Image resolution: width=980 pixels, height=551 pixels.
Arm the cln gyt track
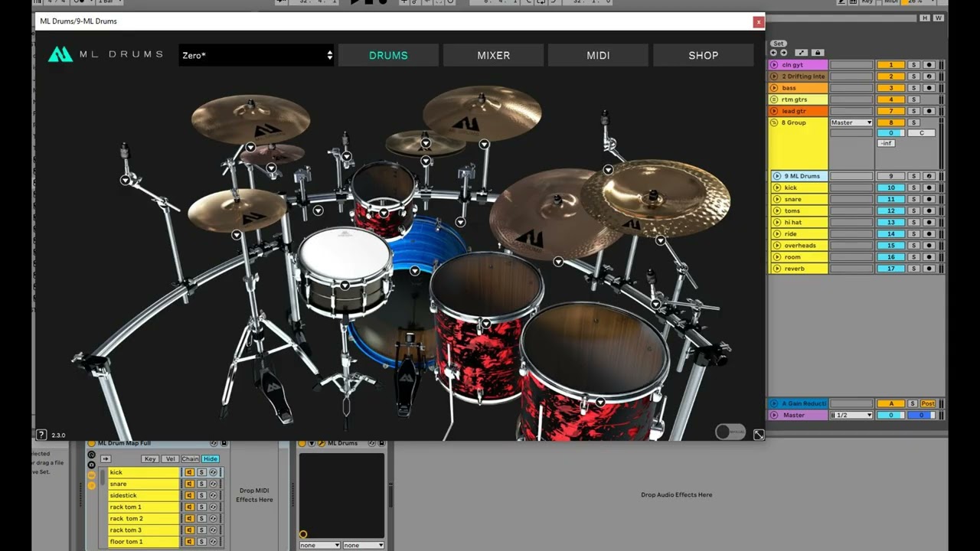[929, 65]
